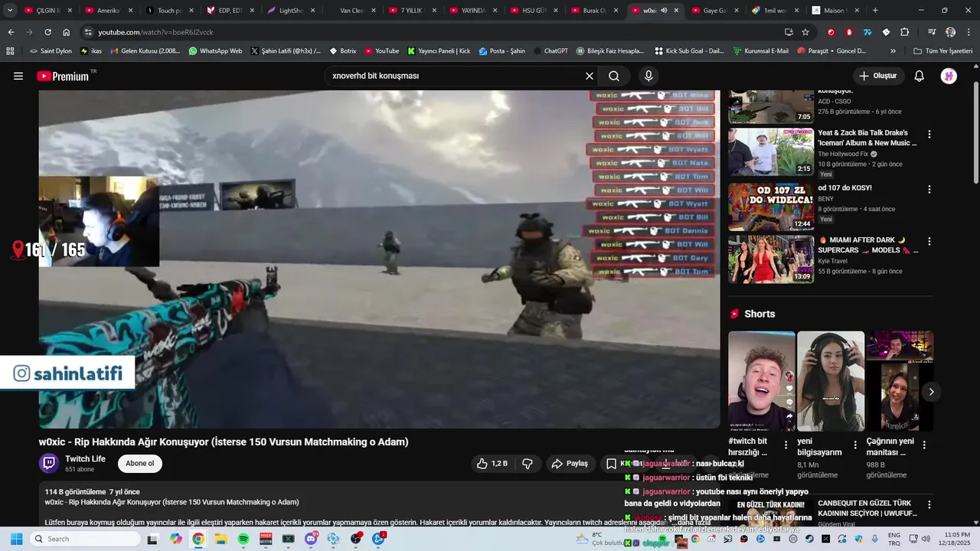Open options for od 107 do KOSY video
This screenshot has height=551, width=980.
pos(929,189)
